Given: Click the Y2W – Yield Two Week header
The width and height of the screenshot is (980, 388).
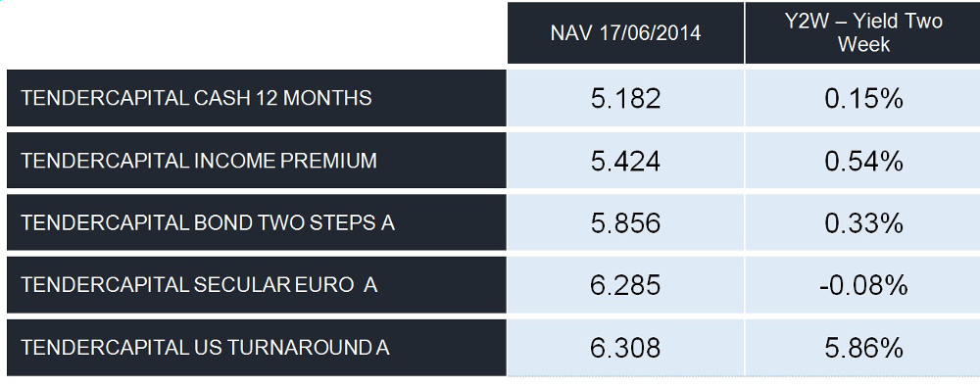Looking at the screenshot, I should [x=862, y=32].
